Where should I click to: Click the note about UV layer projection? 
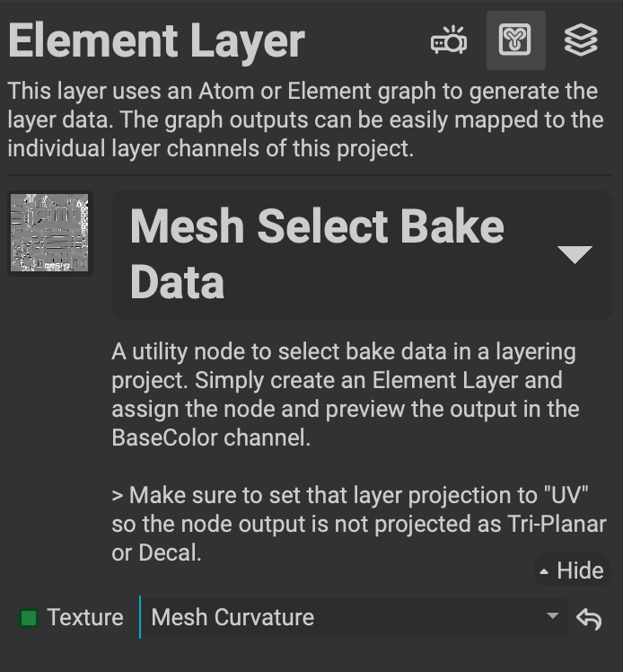(x=357, y=524)
